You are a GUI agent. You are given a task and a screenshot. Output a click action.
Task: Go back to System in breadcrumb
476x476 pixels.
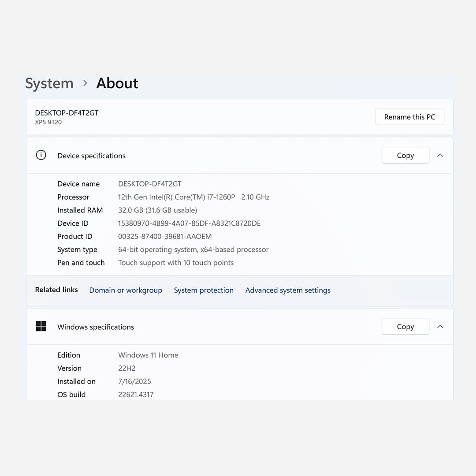(49, 83)
